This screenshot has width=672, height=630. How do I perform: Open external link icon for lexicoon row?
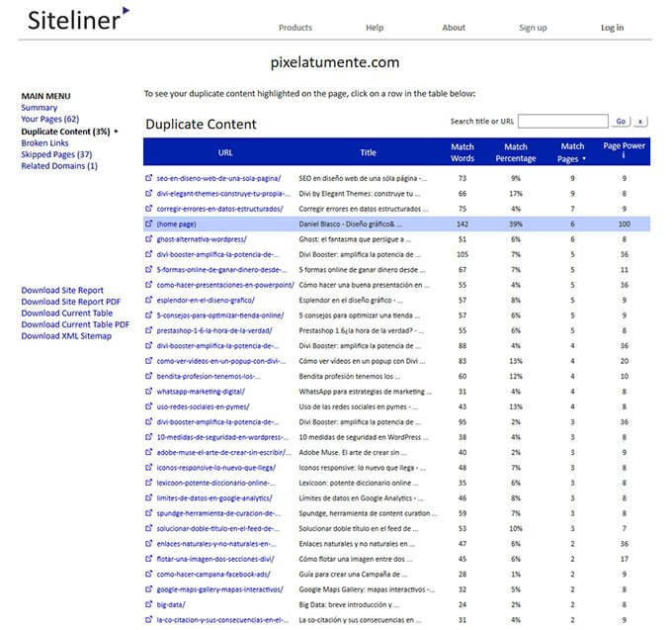(148, 482)
